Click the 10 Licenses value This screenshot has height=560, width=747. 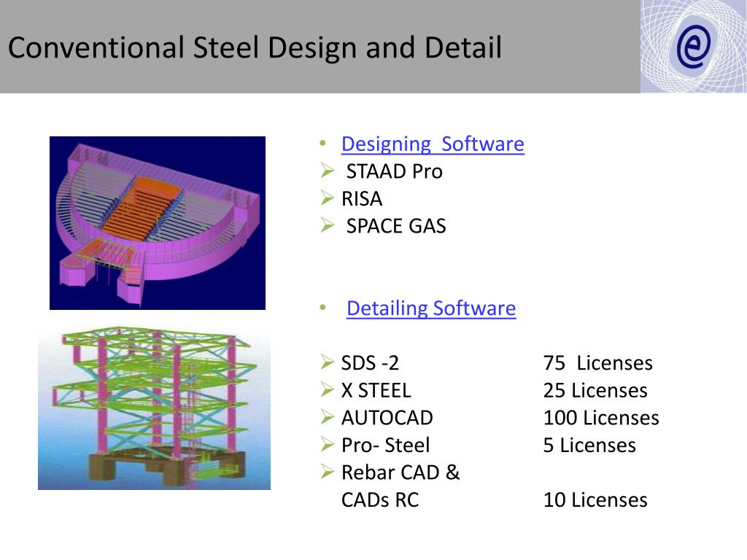[x=595, y=500]
